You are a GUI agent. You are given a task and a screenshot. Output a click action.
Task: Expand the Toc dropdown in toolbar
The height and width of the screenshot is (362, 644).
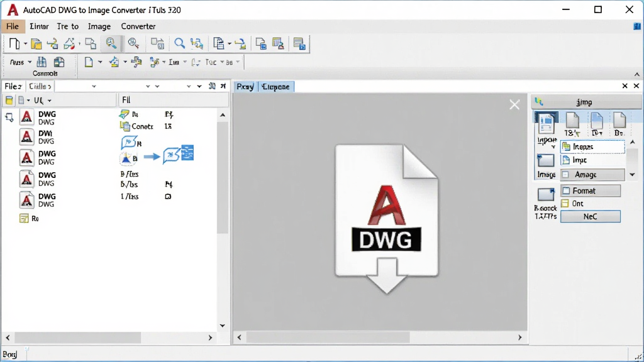(222, 62)
